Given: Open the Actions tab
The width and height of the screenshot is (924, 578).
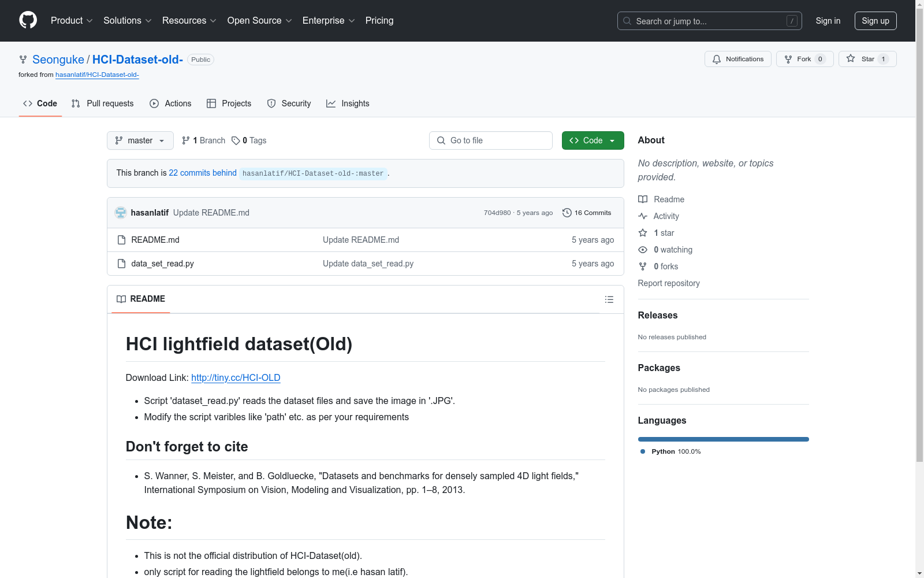Looking at the screenshot, I should click(170, 103).
